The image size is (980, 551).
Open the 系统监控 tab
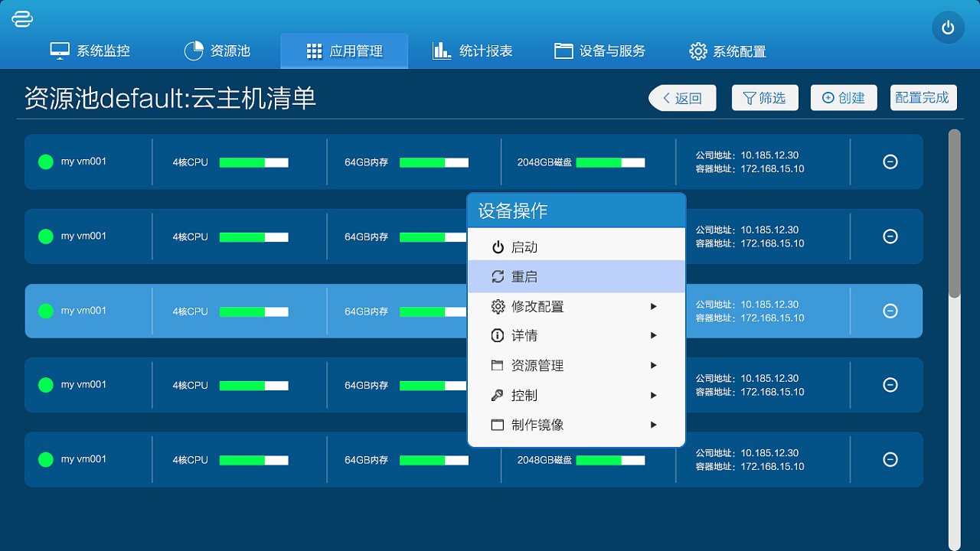click(x=90, y=51)
